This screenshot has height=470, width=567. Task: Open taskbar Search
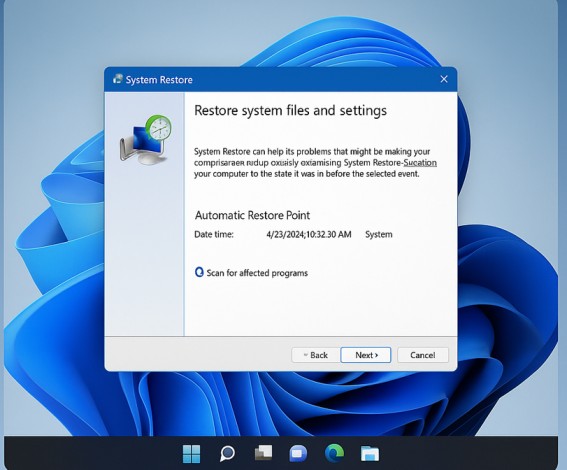click(227, 454)
